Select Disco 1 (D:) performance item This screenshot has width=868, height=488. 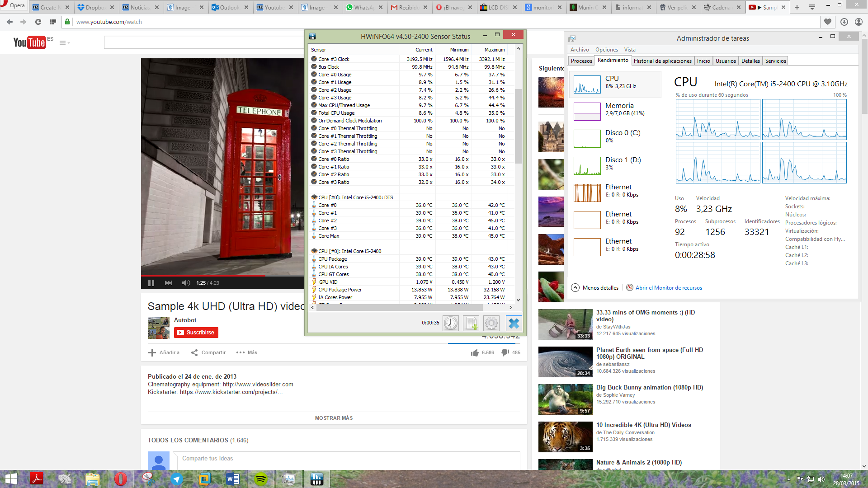coord(615,165)
